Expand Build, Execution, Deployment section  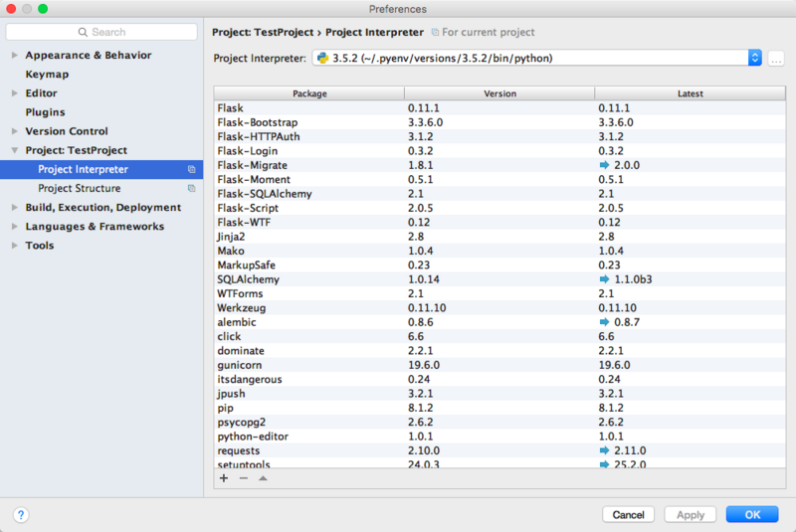click(15, 207)
